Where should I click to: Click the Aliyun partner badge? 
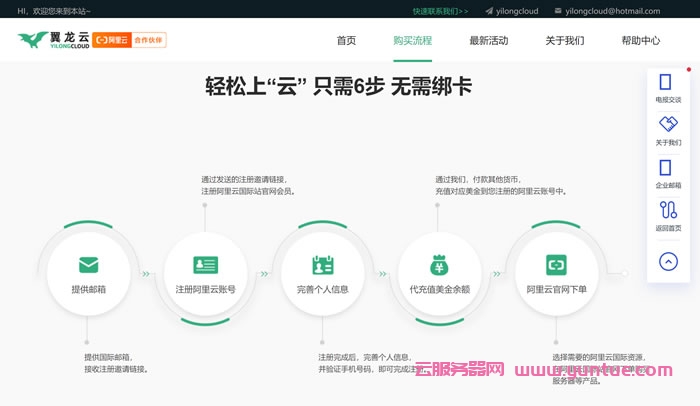(x=129, y=40)
